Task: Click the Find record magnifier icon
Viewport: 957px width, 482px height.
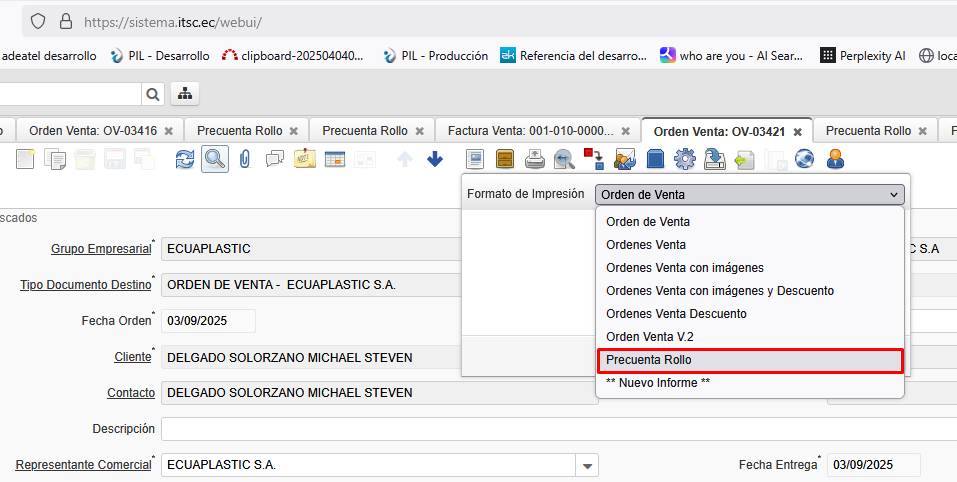Action: click(214, 159)
